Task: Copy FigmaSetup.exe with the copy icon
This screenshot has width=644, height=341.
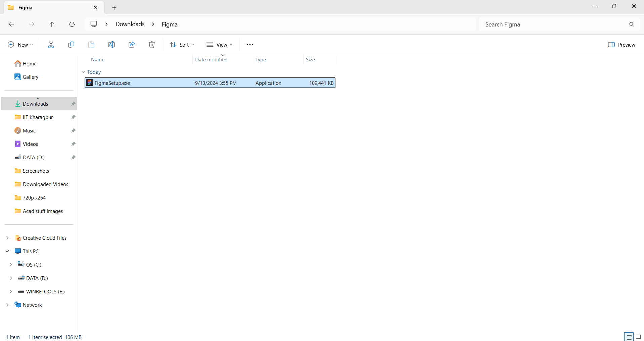Action: coord(71,44)
